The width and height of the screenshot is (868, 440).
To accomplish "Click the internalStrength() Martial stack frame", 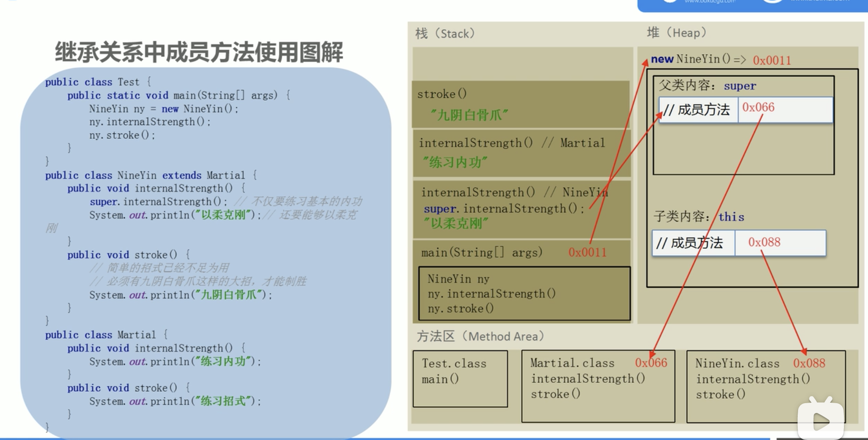I will coord(521,153).
